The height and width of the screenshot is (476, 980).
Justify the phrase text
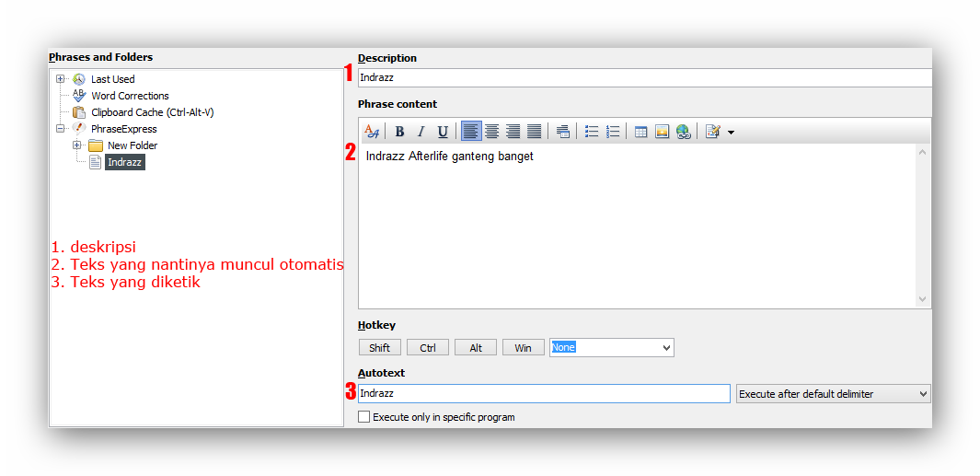tap(535, 132)
